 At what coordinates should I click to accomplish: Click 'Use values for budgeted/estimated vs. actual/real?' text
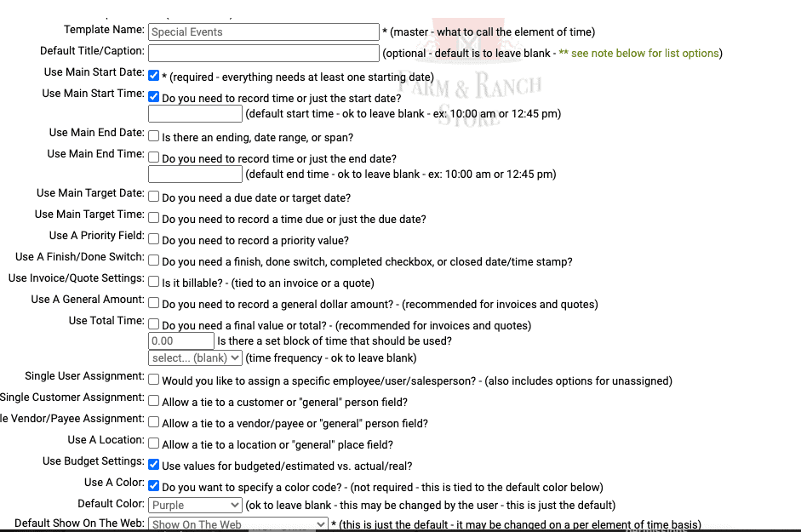pos(287,466)
